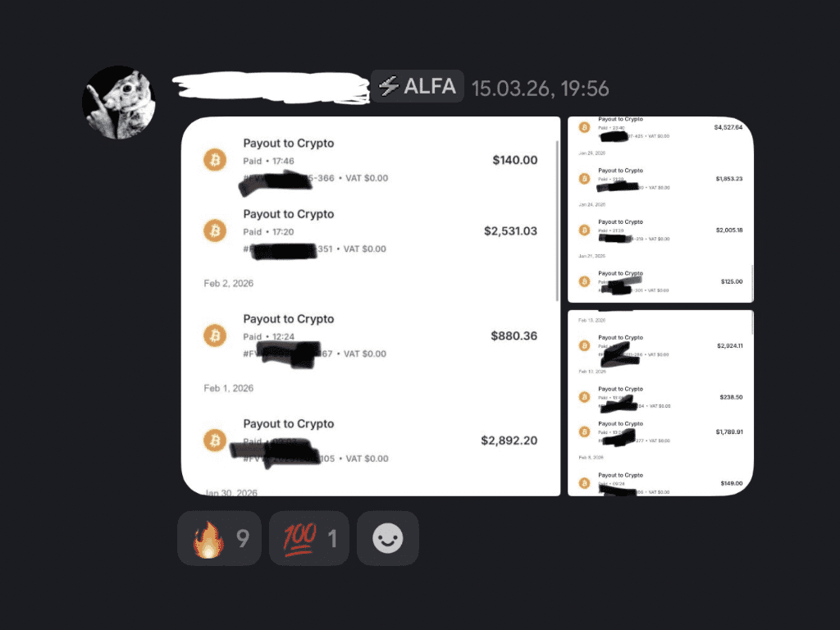Add fire emoji reaction

point(219,538)
